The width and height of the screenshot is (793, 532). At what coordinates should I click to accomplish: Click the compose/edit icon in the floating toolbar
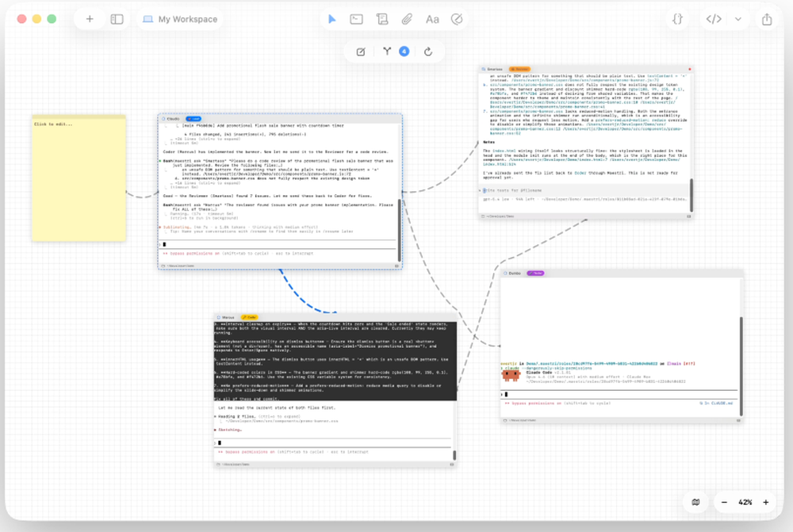click(361, 51)
